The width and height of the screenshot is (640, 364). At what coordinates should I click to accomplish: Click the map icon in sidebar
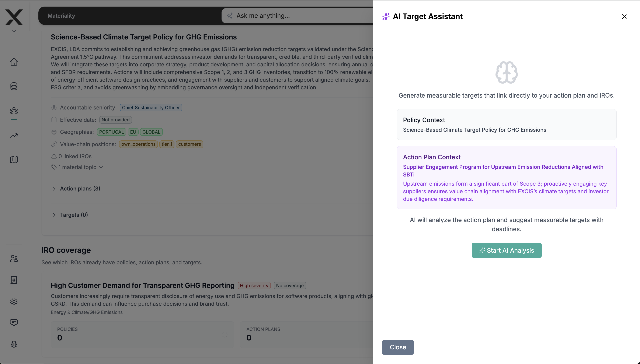coord(14,160)
